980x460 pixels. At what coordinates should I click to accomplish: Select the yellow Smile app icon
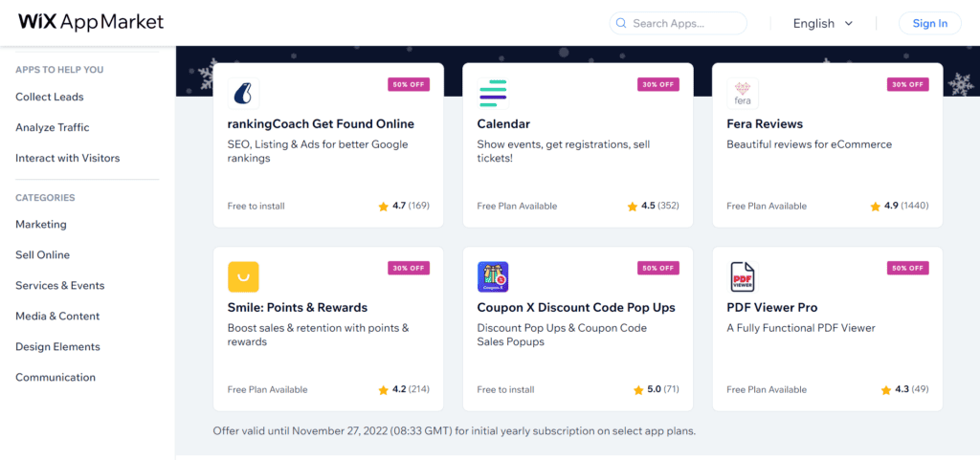(x=243, y=277)
